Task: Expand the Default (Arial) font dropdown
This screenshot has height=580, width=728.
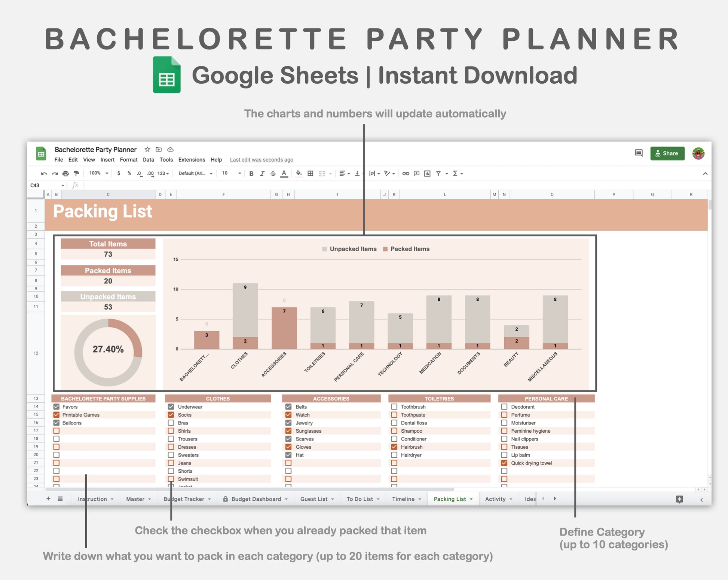Action: click(195, 174)
